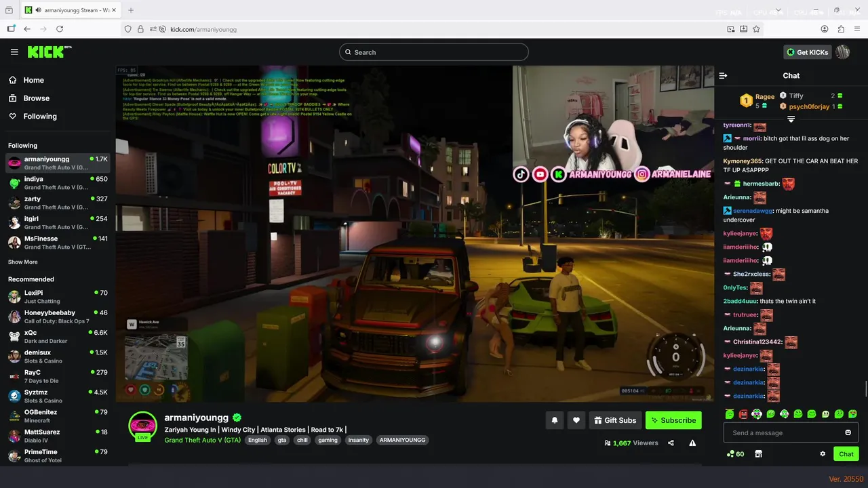Image resolution: width=868 pixels, height=488 pixels.
Task: Click username 2badd4uuu in chat
Action: pyautogui.click(x=740, y=301)
